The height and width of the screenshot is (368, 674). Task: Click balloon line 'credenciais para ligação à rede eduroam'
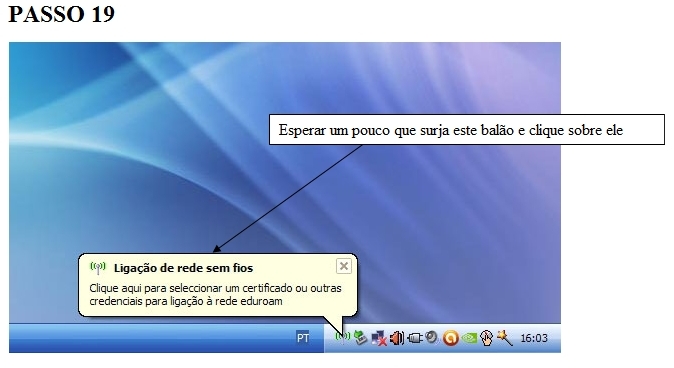(x=186, y=301)
